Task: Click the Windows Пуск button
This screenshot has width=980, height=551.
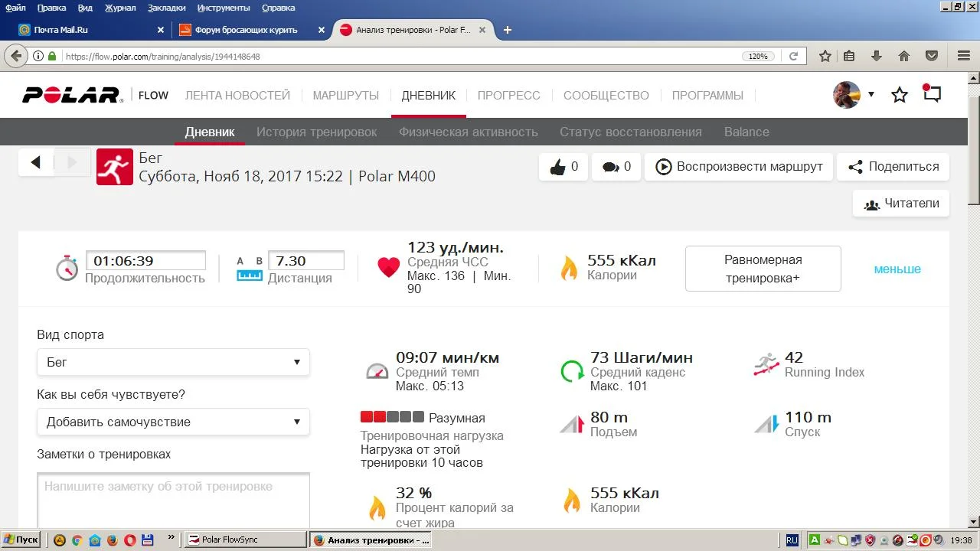Action: (21, 540)
